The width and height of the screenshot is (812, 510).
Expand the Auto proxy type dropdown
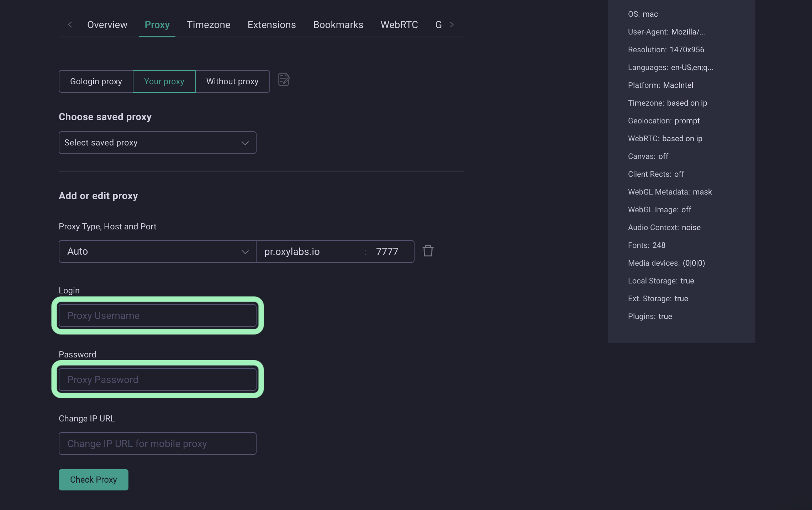click(x=157, y=251)
